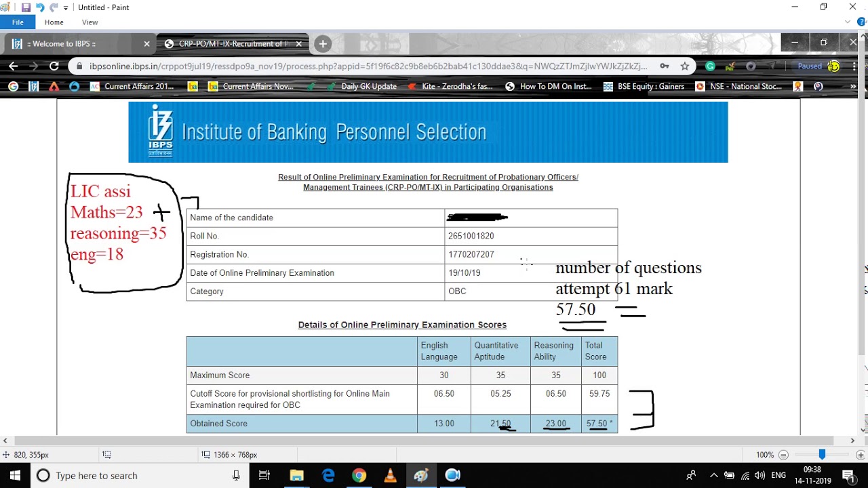Click the zoom in plus button
Screen dimensions: 868x488
click(860, 455)
